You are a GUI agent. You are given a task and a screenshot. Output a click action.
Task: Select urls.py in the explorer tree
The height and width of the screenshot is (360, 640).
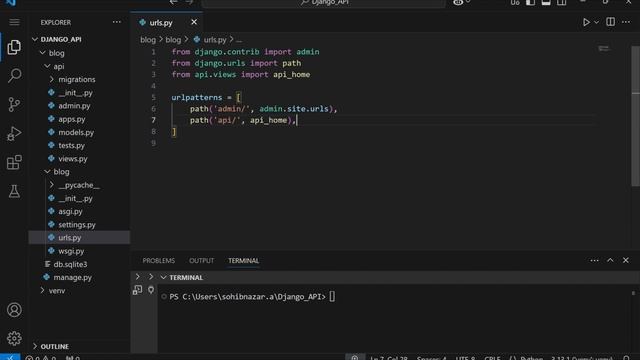coord(79,238)
